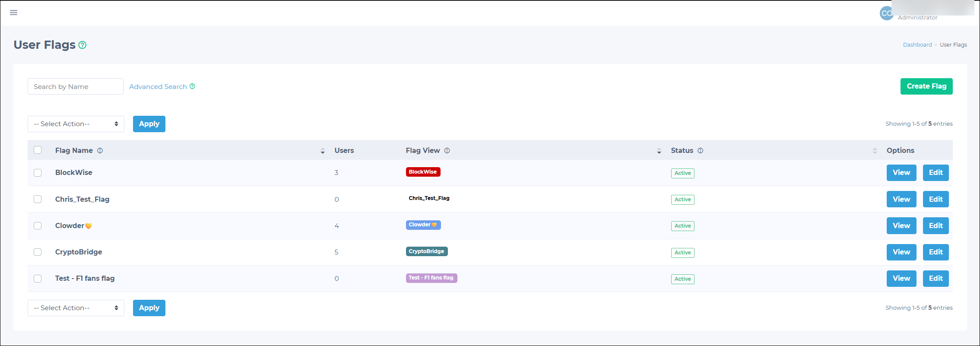
Task: Click the bottom Apply button
Action: (x=149, y=308)
